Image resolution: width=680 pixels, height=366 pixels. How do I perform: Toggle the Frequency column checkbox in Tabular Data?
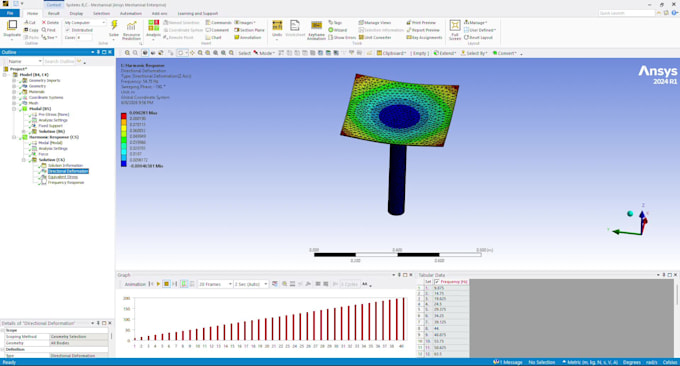click(x=437, y=282)
